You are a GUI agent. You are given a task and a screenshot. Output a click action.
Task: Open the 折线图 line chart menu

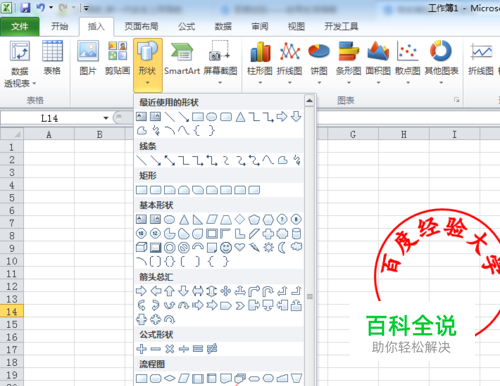[x=289, y=63]
